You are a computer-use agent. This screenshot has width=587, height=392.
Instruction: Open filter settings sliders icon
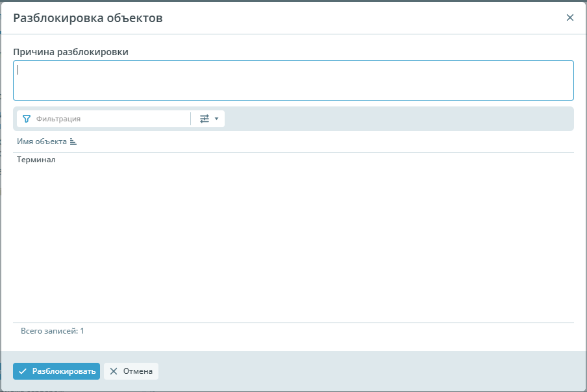205,119
